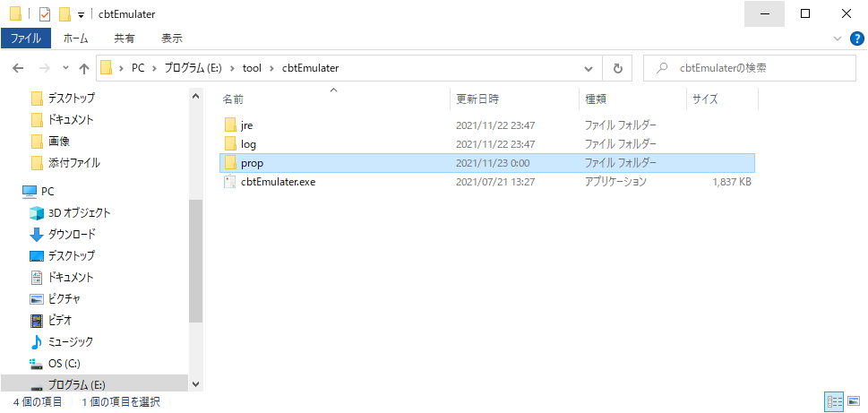868x413 pixels.
Task: Go forward with the right arrow
Action: [47, 68]
